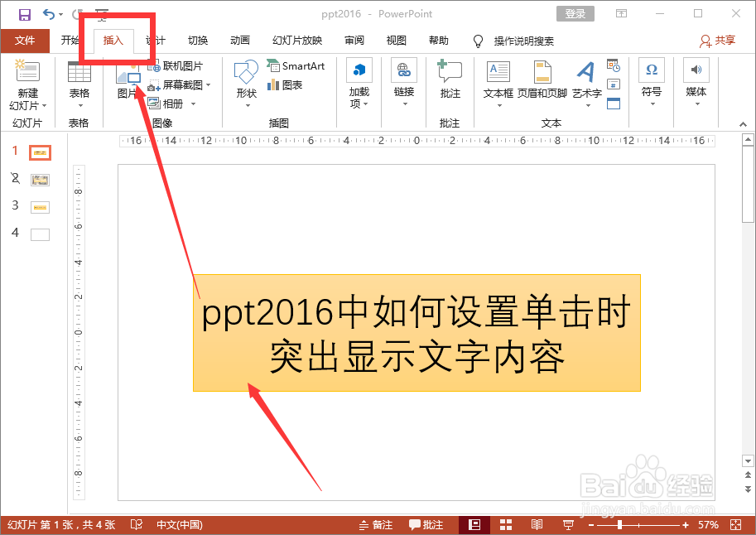Screen dimensions: 756x535
Task: Select slide 1 thumbnail
Action: [40, 153]
